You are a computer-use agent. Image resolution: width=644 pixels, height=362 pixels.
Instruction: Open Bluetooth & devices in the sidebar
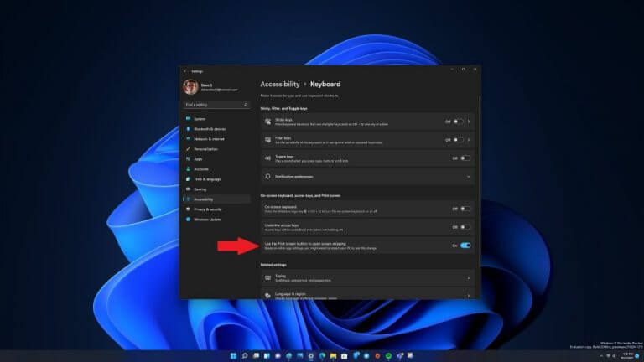pyautogui.click(x=216, y=129)
